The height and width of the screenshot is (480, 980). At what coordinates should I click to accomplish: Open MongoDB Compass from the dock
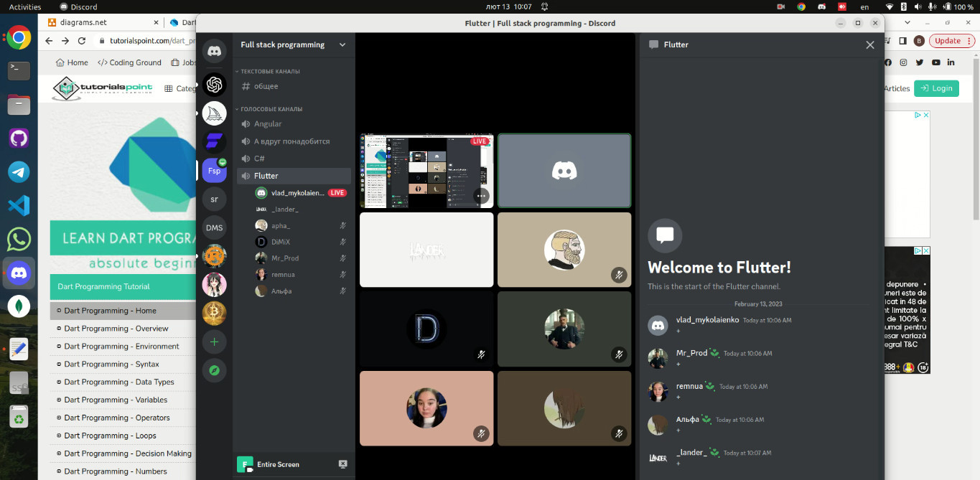pyautogui.click(x=19, y=306)
